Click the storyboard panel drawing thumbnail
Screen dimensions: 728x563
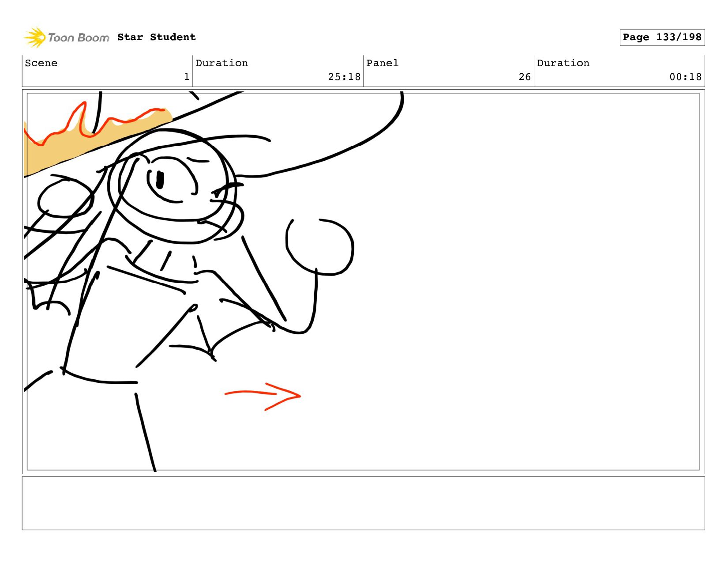click(363, 282)
